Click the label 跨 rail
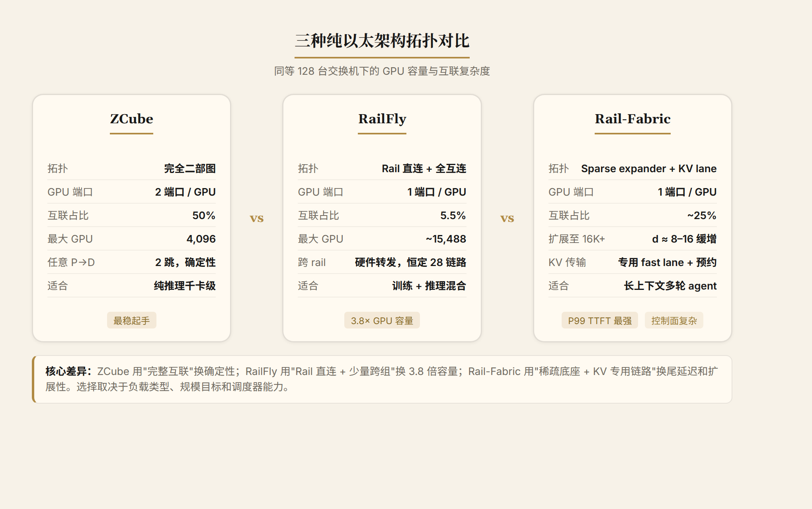Viewport: 812px width, 509px height. (312, 262)
